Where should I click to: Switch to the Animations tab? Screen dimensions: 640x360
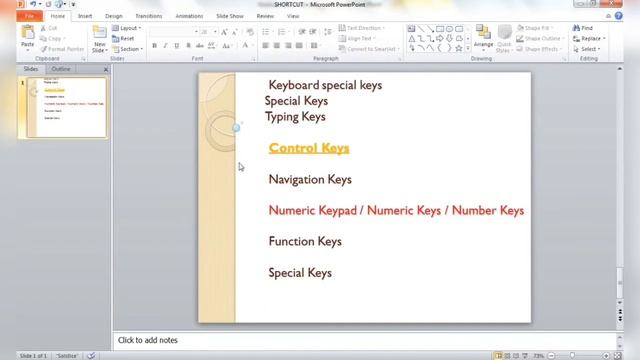[x=189, y=16]
